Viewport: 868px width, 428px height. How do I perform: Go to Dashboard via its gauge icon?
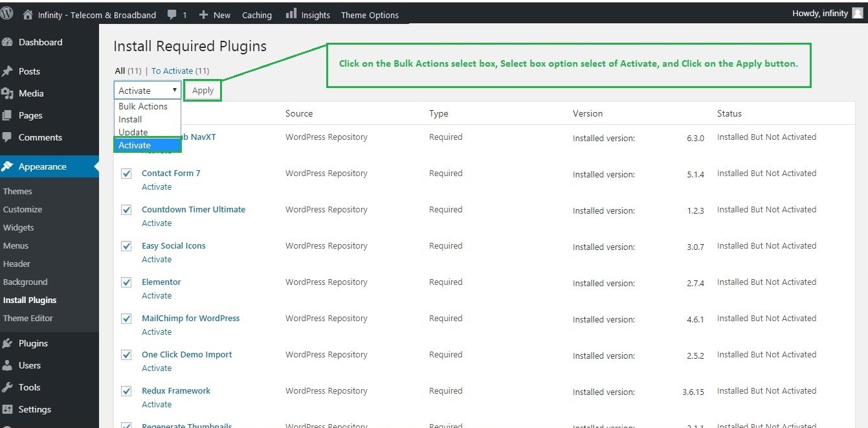point(8,42)
